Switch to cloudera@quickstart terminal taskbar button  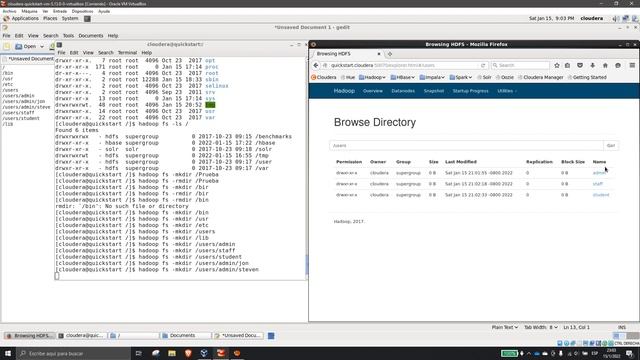point(82,336)
